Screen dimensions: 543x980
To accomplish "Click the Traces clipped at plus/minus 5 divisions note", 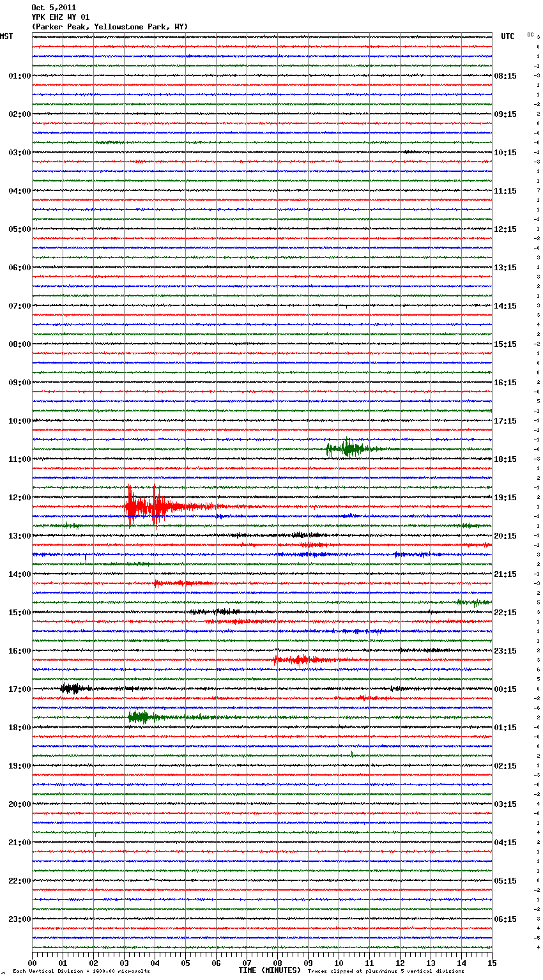I will tap(386, 971).
